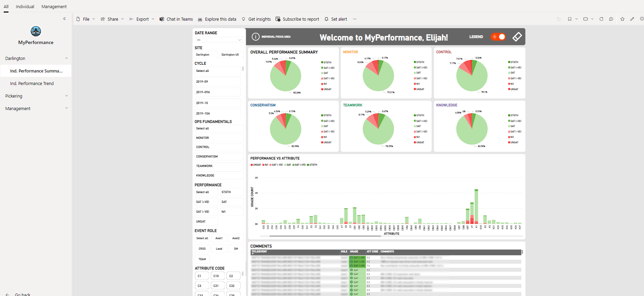This screenshot has width=644, height=296.
Task: Toggle UNSAT performance filter
Action: tap(206, 221)
